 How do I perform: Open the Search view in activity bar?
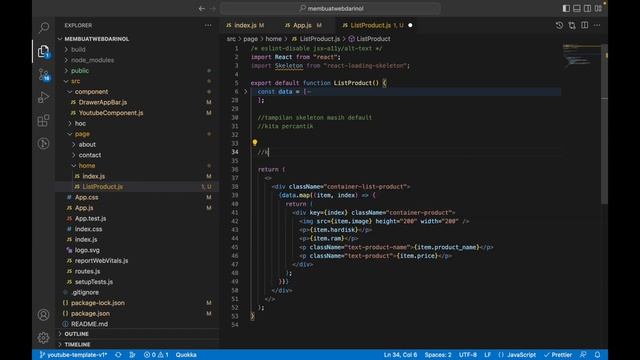click(x=44, y=28)
